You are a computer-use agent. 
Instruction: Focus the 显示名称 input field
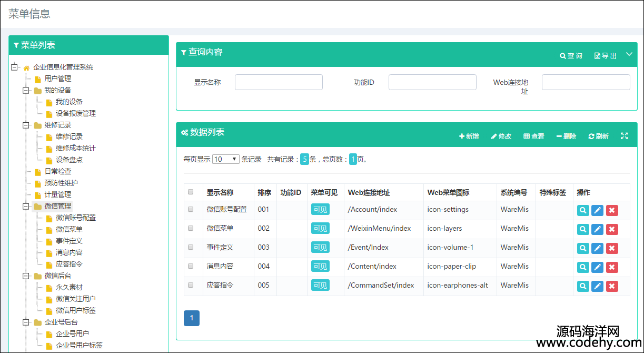[x=279, y=82]
